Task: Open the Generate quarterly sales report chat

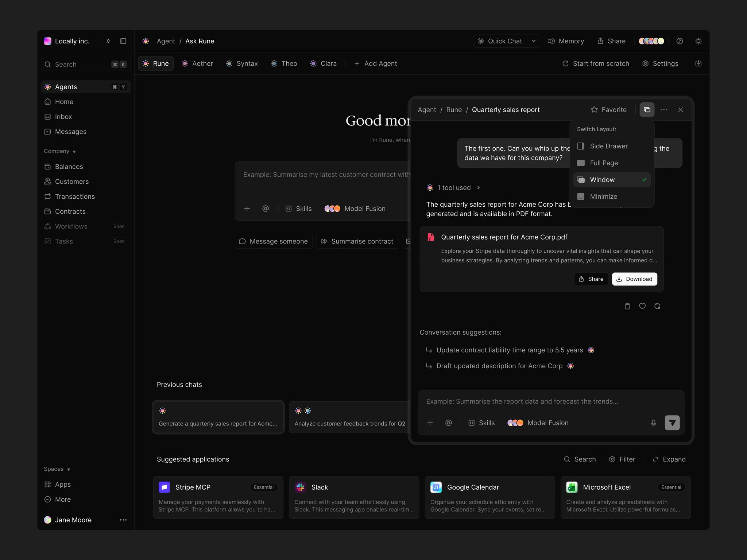Action: click(218, 417)
